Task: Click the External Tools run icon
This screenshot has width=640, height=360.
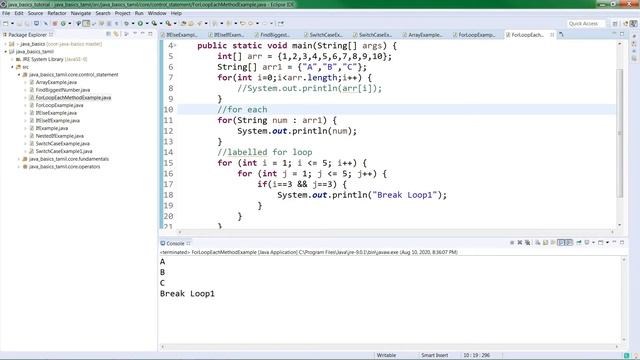Action: pyautogui.click(x=168, y=24)
